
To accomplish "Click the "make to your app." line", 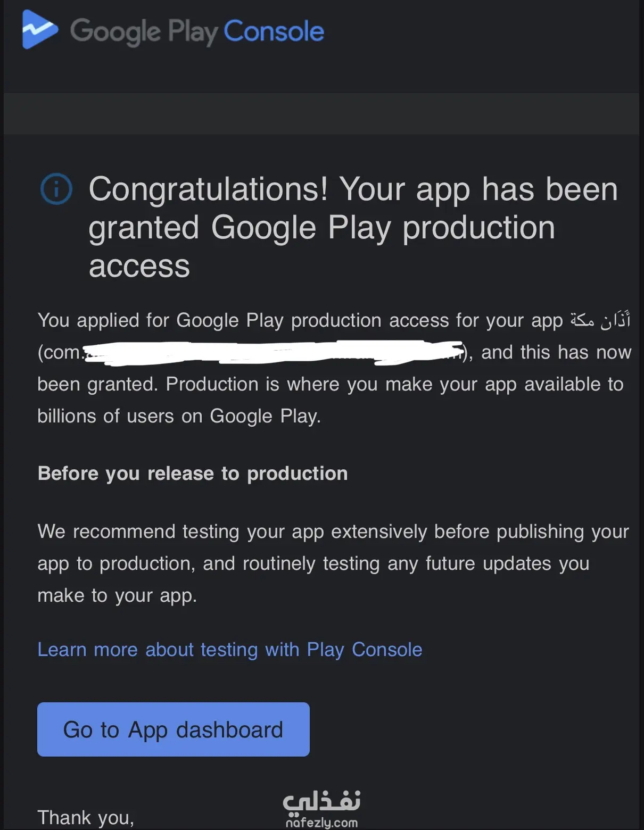I will coord(117,595).
